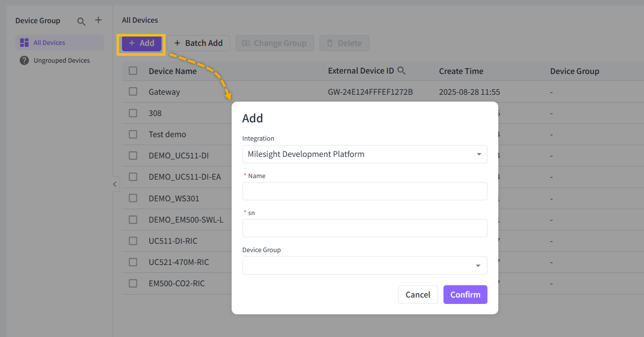
Task: Expand the Device Group dropdown in dialog
Action: tap(364, 265)
